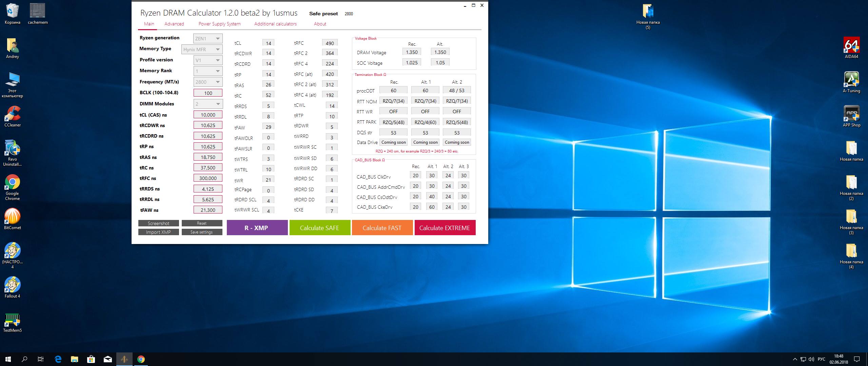Open the DIMM Modules dropdown
The width and height of the screenshot is (868, 366).
208,104
